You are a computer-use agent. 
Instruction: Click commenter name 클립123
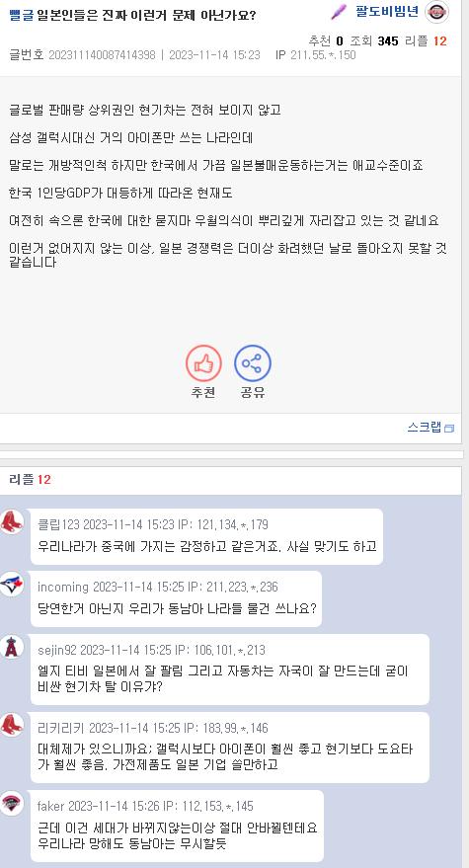click(x=58, y=523)
